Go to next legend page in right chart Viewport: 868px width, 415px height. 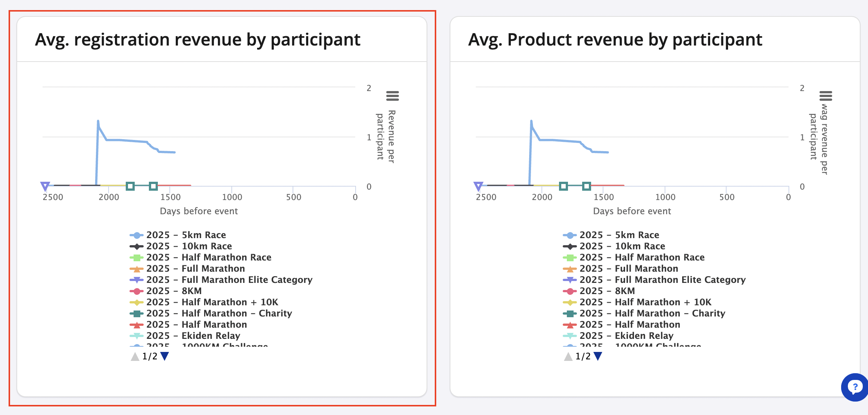[x=598, y=356]
